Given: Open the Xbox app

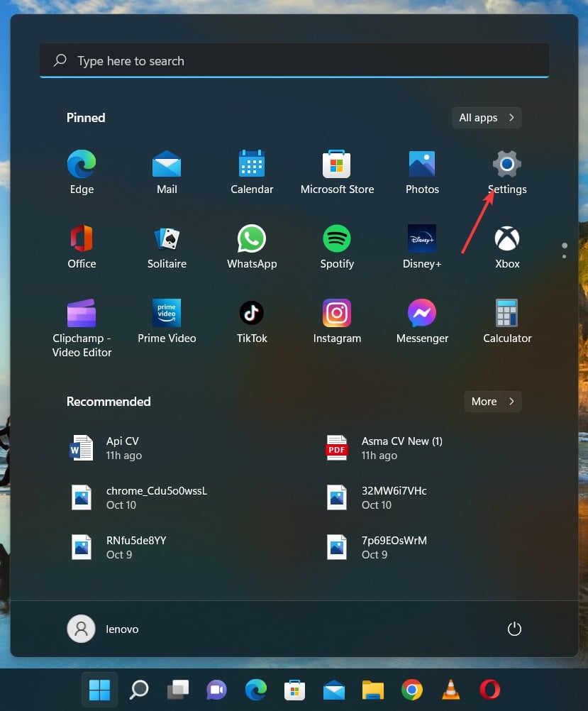Looking at the screenshot, I should (x=507, y=247).
